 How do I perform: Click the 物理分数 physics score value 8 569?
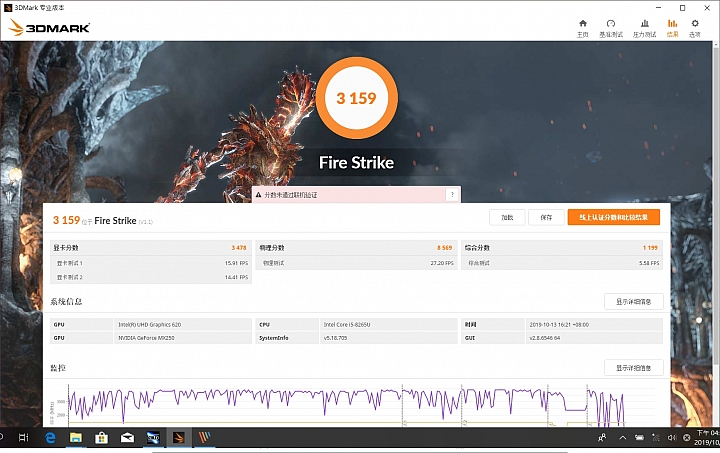[x=444, y=248]
